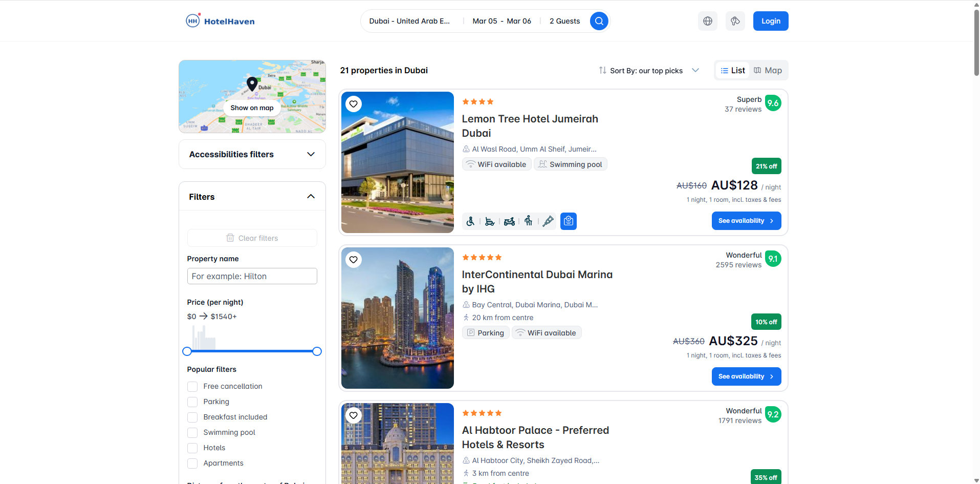Viewport: 980px width, 484px height.
Task: Click the heart on InterContinental Dubai Marina image
Action: [x=353, y=260]
